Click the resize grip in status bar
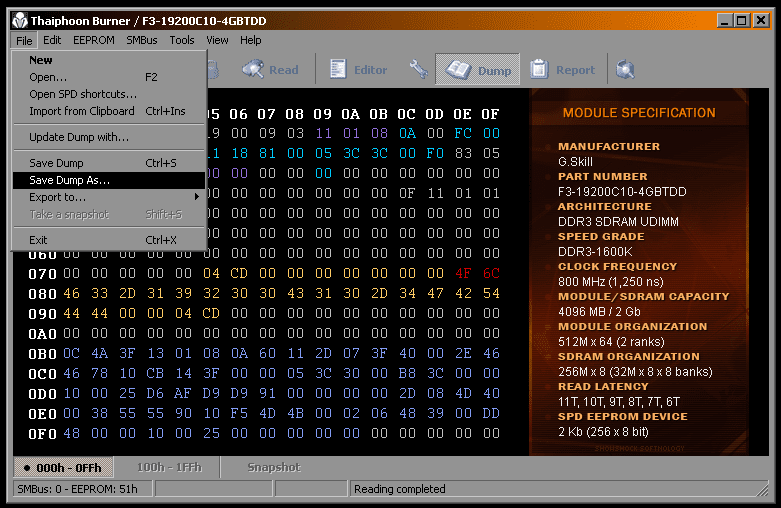The width and height of the screenshot is (781, 508). [763, 490]
